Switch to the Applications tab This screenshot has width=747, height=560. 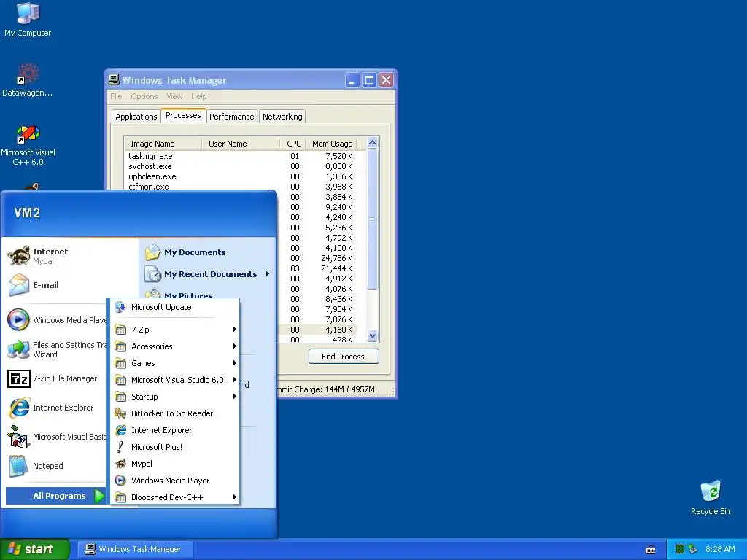coord(136,117)
